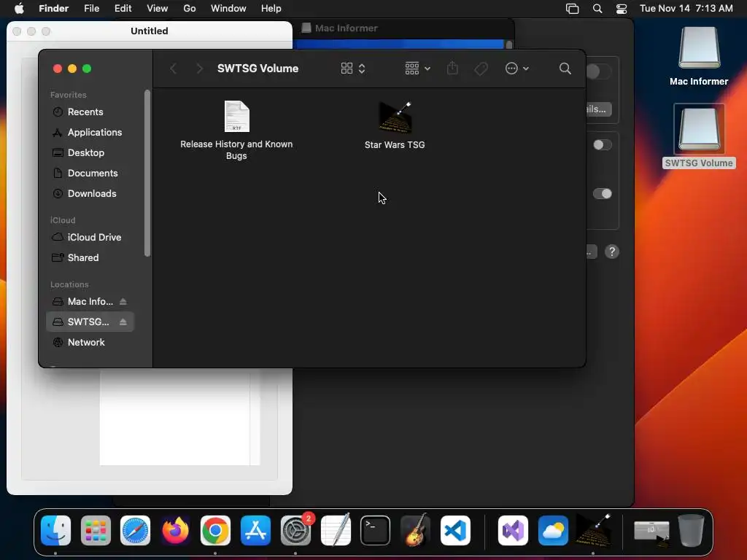Click the Share toolbar icon
The image size is (747, 560).
[452, 69]
